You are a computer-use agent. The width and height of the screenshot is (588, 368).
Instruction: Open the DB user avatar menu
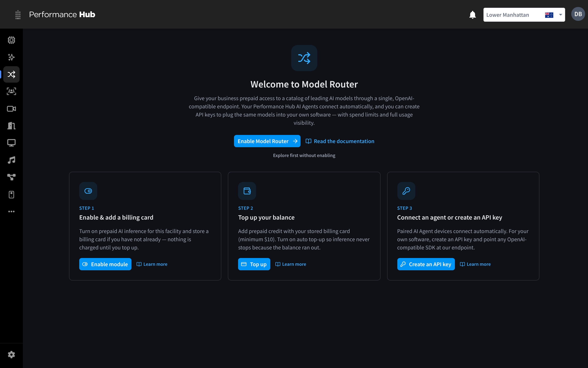(578, 14)
